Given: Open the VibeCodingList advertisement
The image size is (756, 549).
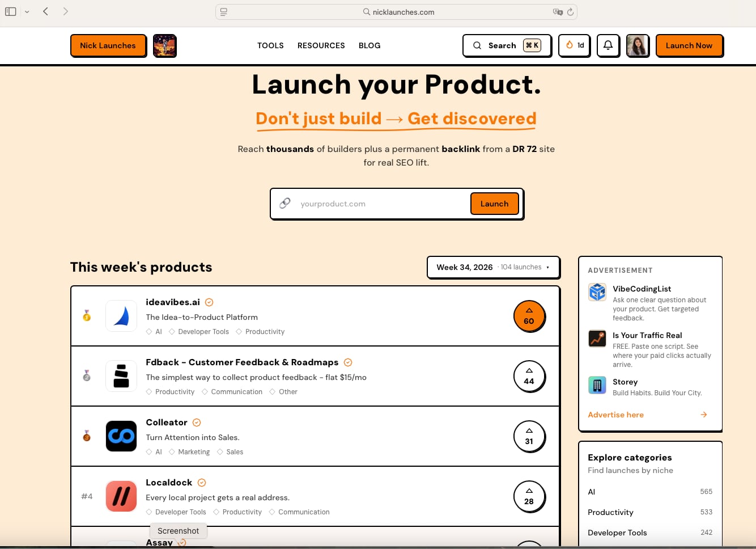Looking at the screenshot, I should pos(650,302).
